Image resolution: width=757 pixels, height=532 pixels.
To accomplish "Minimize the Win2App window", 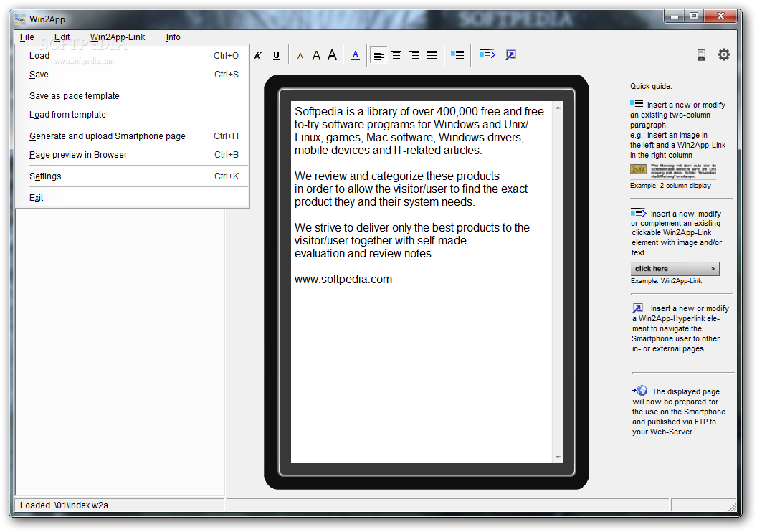I will (x=675, y=16).
